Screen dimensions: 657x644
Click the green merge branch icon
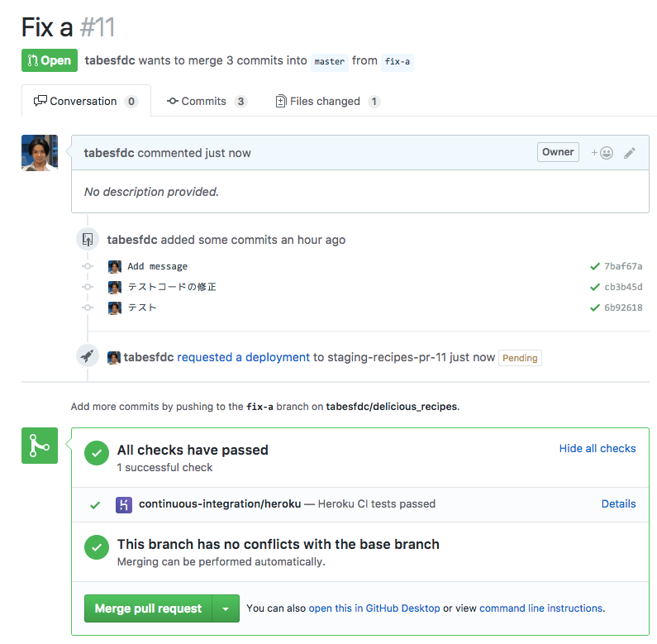point(40,446)
